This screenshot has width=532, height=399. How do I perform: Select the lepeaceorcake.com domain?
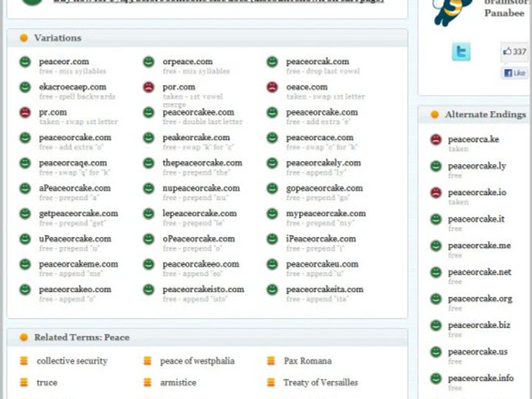click(x=200, y=213)
